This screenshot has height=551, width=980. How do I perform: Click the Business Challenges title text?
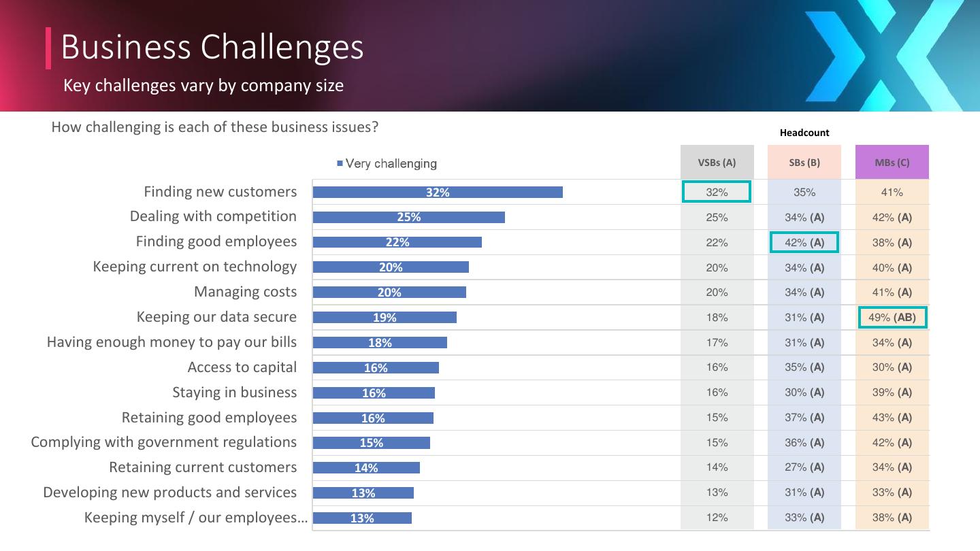point(212,47)
